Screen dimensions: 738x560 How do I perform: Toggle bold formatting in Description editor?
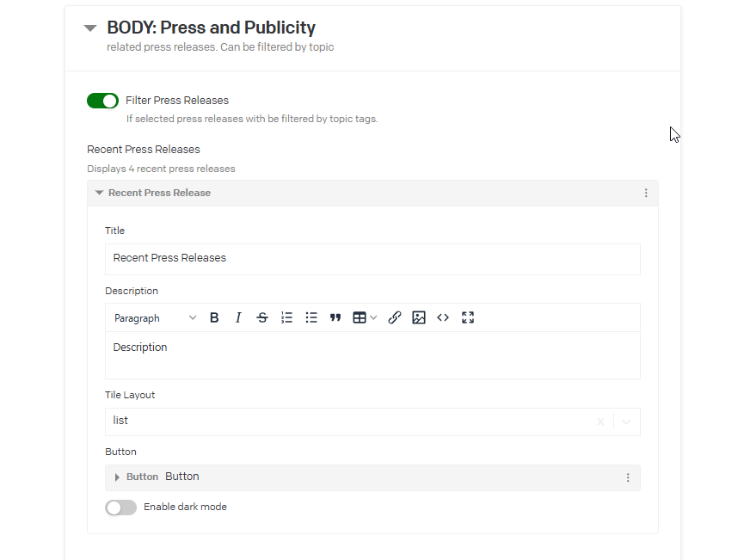(215, 317)
